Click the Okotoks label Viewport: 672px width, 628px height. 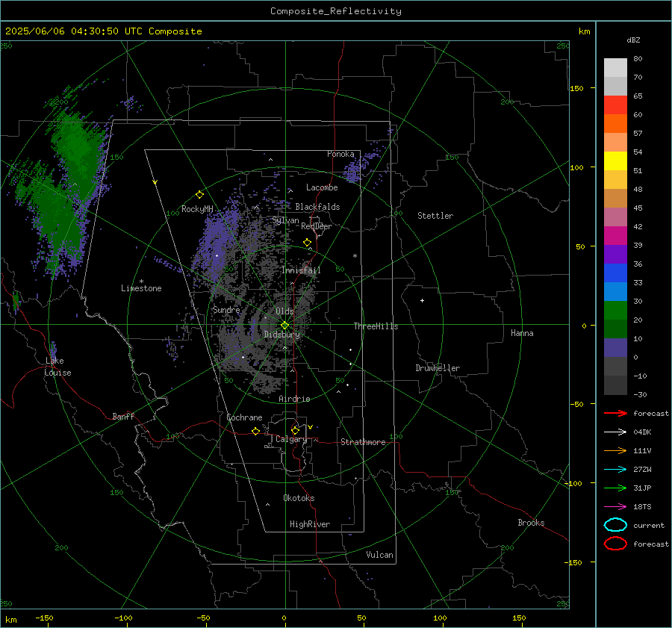point(299,498)
